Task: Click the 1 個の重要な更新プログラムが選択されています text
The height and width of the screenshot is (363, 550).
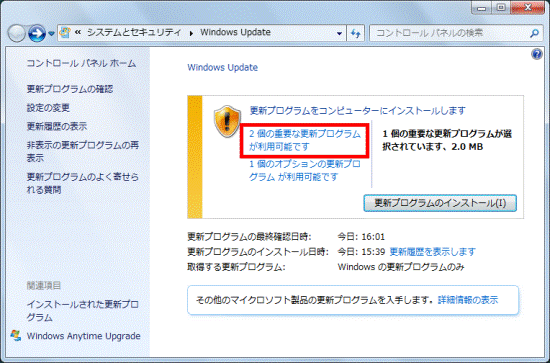Action: [x=447, y=140]
